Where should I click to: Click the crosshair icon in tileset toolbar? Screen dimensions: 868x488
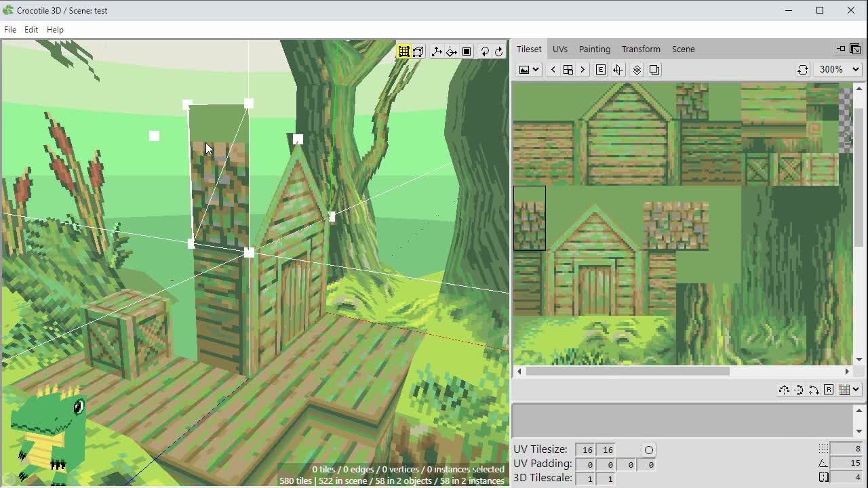pyautogui.click(x=618, y=70)
